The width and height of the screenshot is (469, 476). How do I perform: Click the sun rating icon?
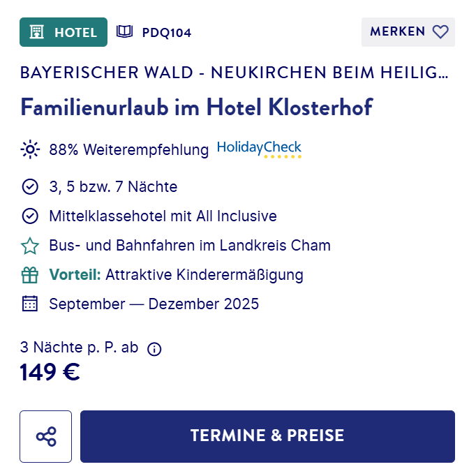point(30,149)
